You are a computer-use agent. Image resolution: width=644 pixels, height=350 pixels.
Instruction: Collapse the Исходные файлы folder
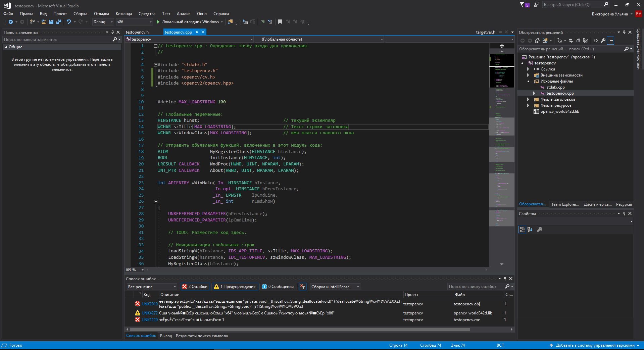(528, 81)
